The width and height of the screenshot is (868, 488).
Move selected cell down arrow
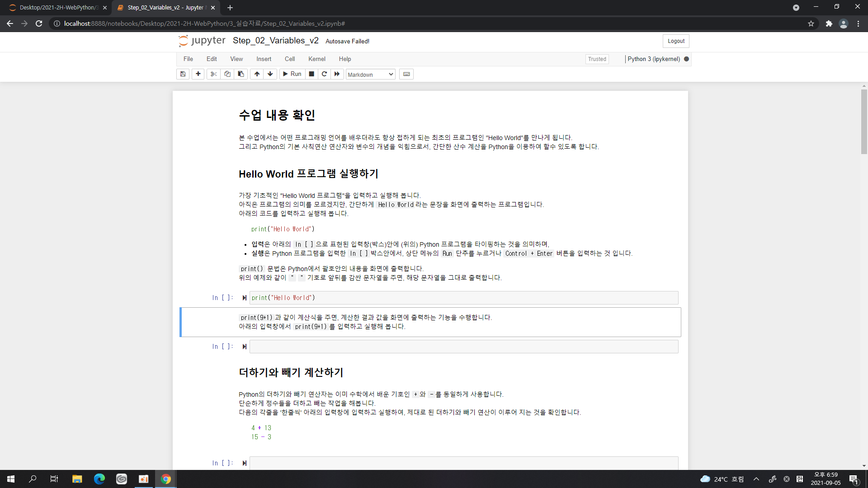coord(270,74)
